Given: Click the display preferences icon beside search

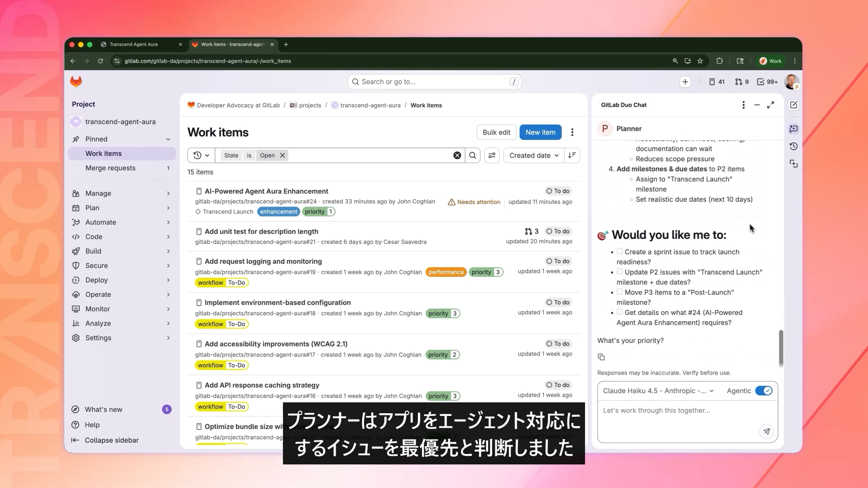Looking at the screenshot, I should pyautogui.click(x=492, y=155).
